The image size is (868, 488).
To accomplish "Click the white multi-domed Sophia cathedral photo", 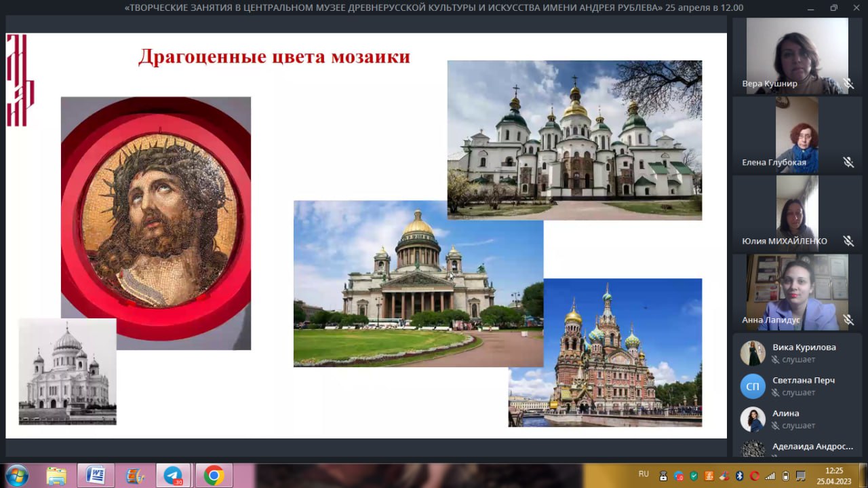I will tap(574, 140).
